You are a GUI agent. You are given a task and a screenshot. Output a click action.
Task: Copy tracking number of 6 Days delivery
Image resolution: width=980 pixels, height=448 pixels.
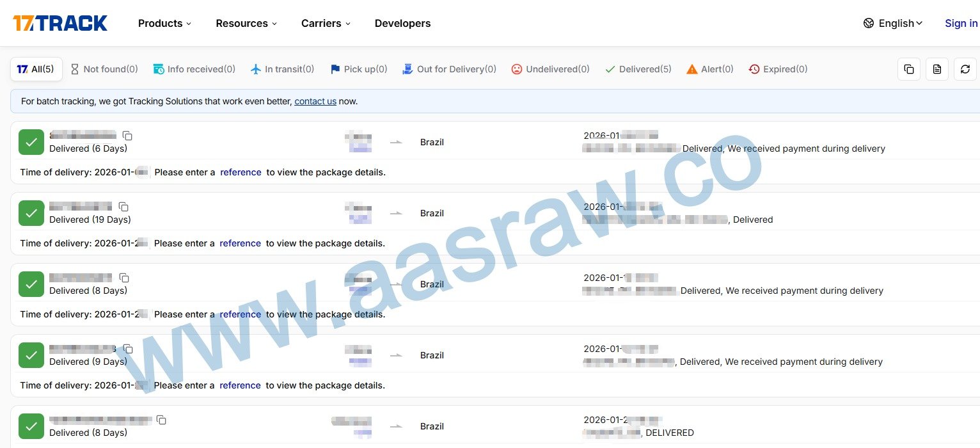point(128,136)
